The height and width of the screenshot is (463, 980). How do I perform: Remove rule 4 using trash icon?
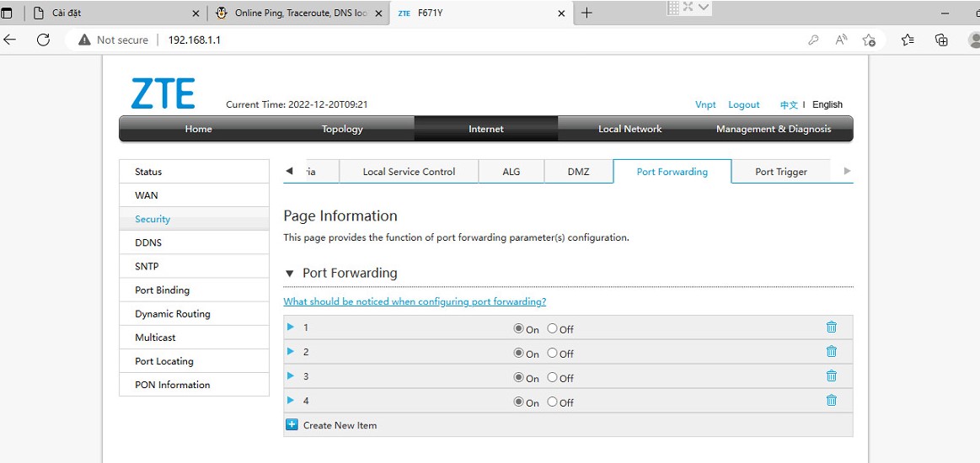(x=831, y=401)
